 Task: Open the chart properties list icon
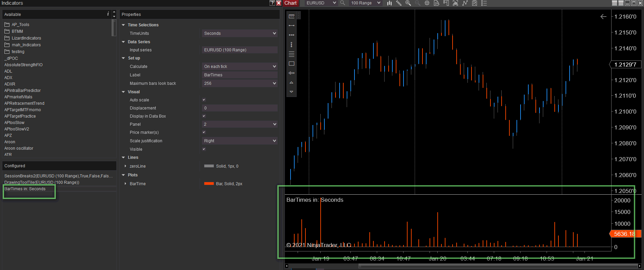(484, 3)
